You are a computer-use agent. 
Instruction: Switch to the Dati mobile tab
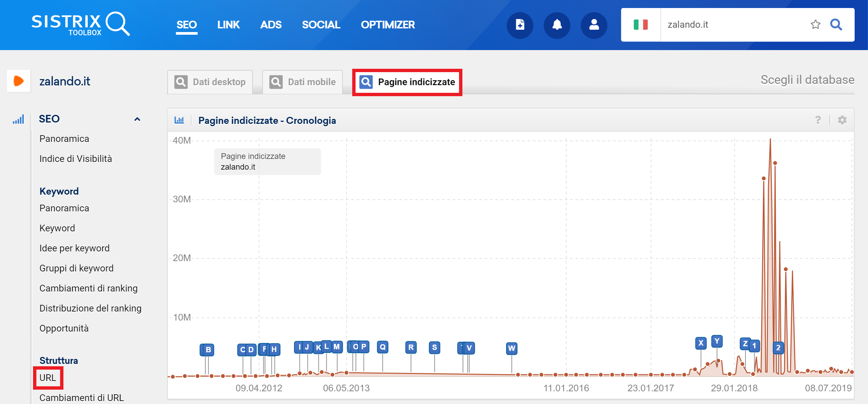pyautogui.click(x=302, y=82)
